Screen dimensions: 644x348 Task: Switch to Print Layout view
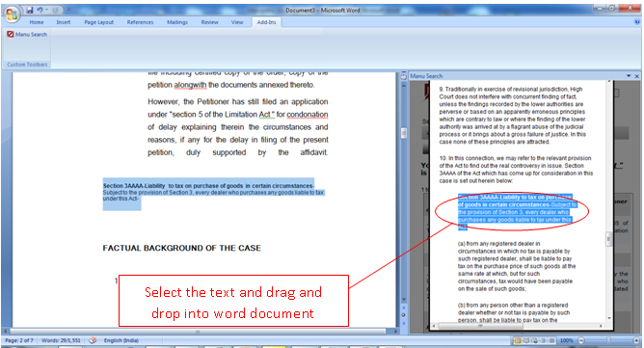click(518, 340)
